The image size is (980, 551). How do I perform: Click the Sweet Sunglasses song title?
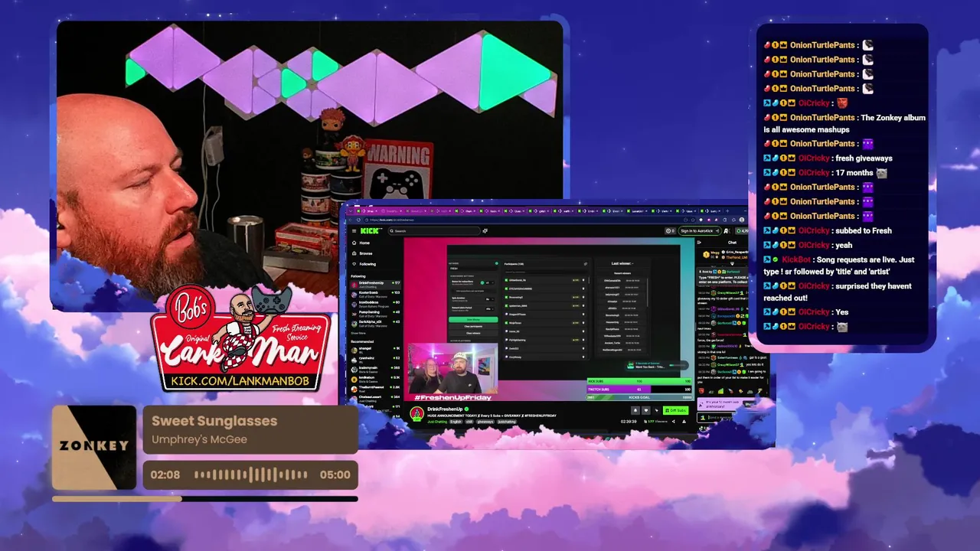(214, 421)
